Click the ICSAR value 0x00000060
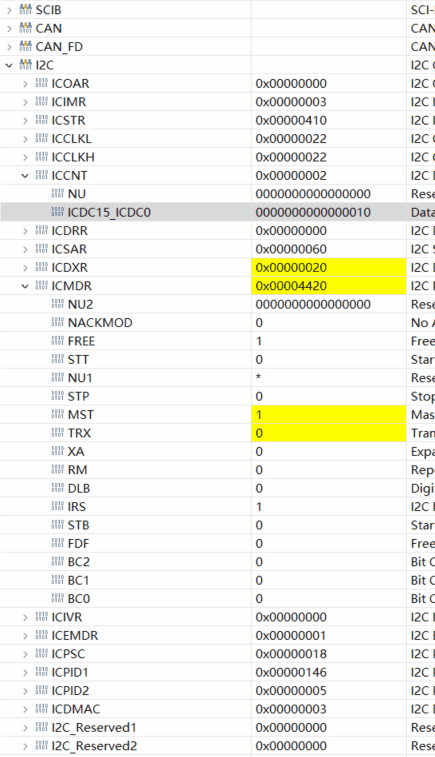This screenshot has width=435, height=757. (x=291, y=249)
